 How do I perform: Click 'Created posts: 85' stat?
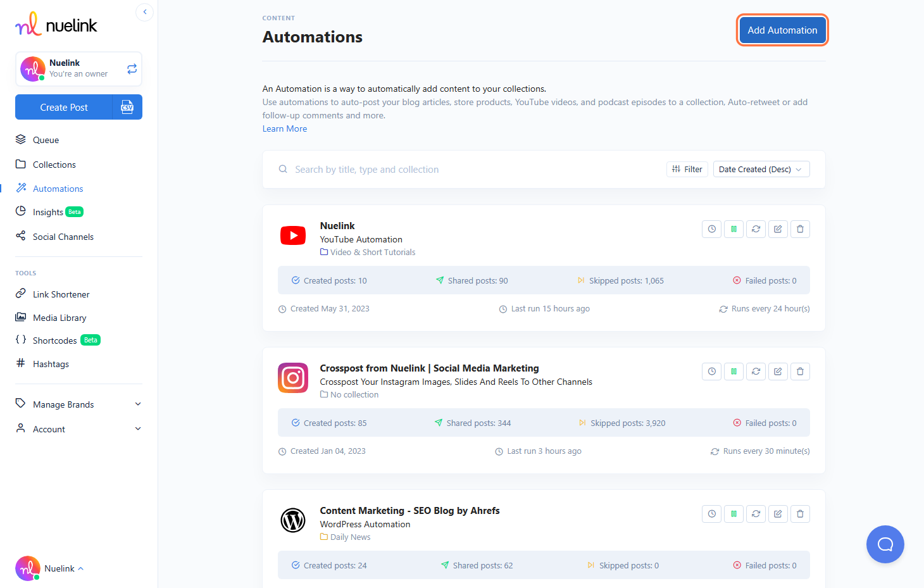click(x=329, y=423)
